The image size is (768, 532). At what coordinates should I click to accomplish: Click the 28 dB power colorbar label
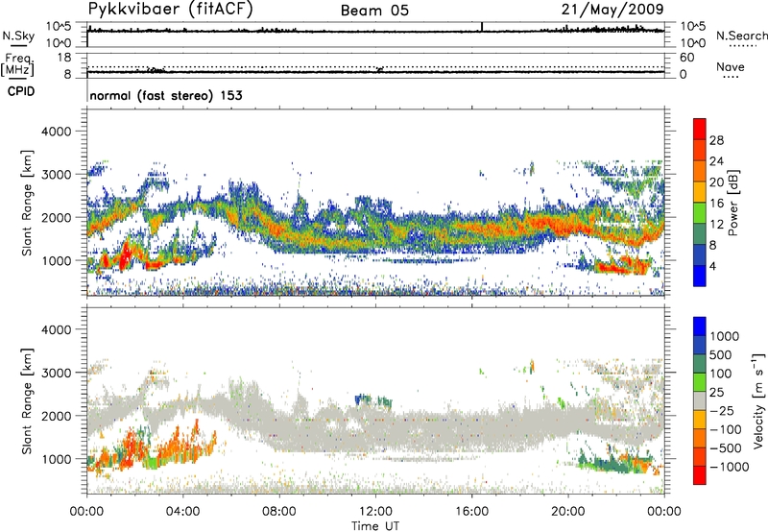[716, 140]
